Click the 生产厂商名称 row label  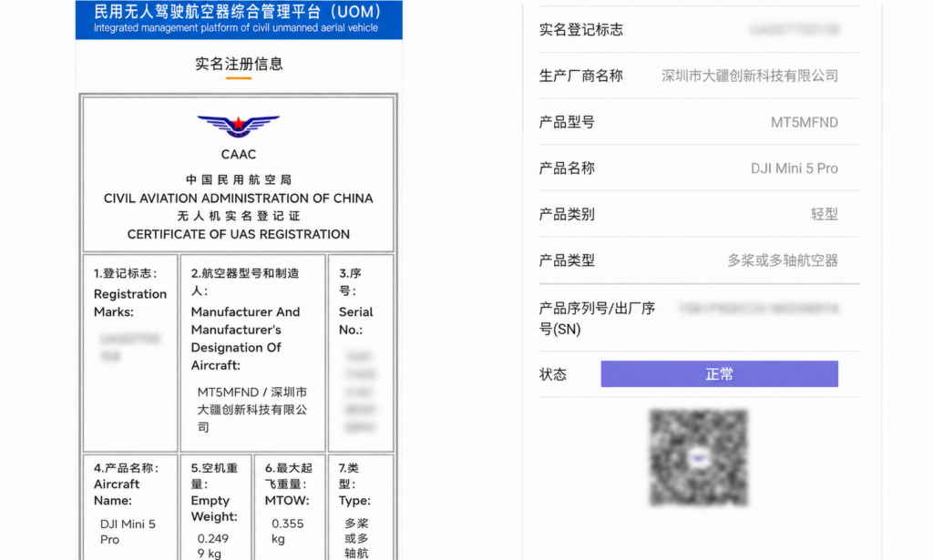click(580, 76)
